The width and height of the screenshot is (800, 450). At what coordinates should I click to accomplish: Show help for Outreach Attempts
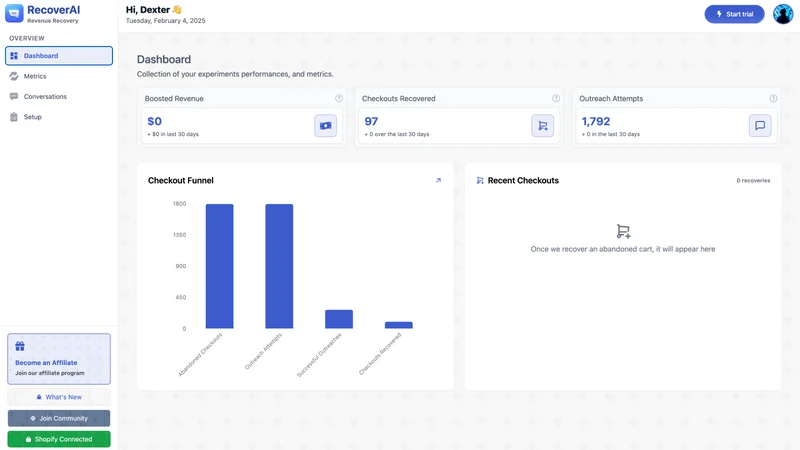coord(773,98)
